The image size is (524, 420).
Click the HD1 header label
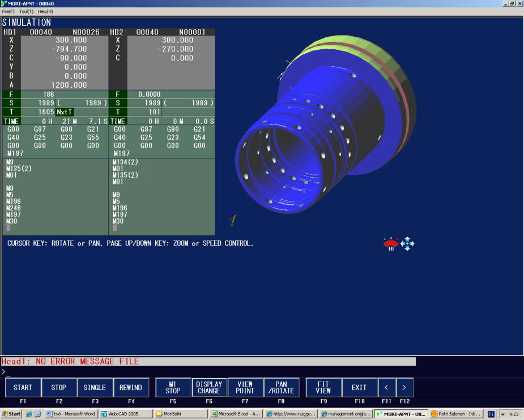(10, 32)
